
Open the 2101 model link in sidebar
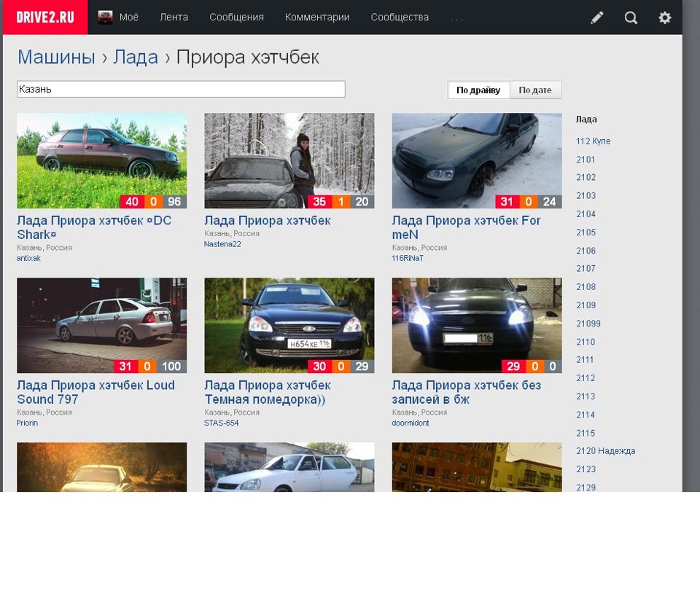[586, 159]
